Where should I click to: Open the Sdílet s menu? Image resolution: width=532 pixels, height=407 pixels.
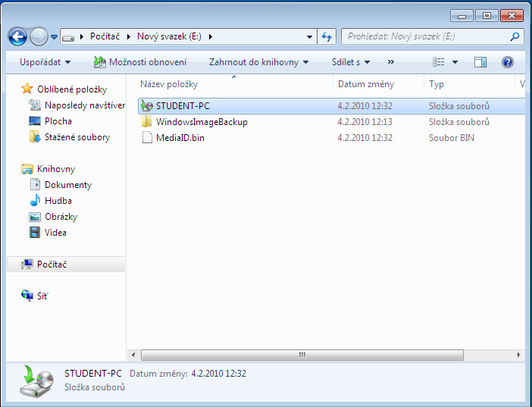(x=351, y=62)
